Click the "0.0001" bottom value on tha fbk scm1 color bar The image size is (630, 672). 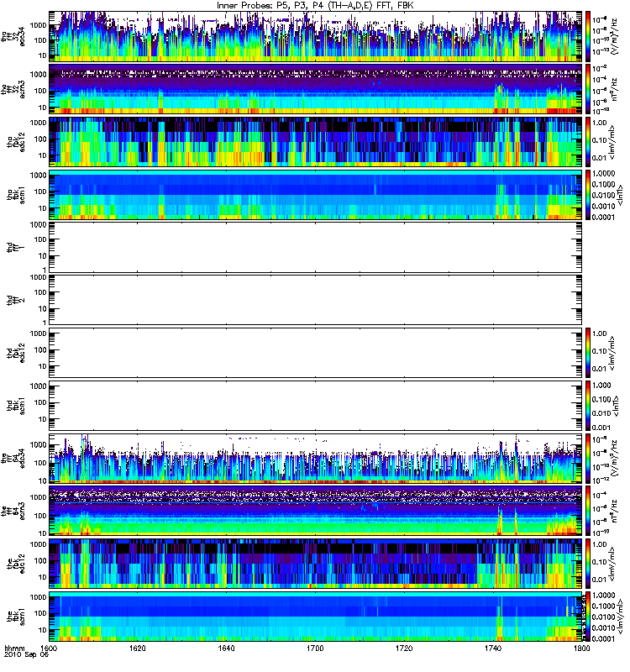[603, 217]
